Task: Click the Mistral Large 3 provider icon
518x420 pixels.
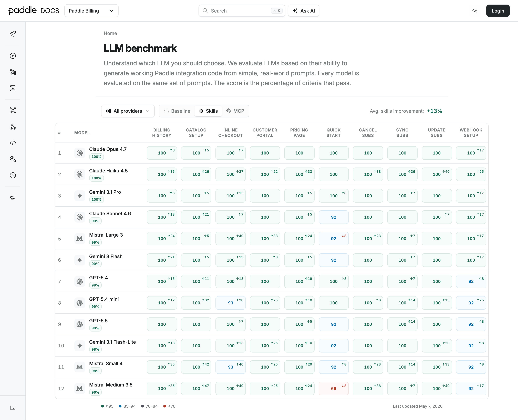Action: pos(80,239)
